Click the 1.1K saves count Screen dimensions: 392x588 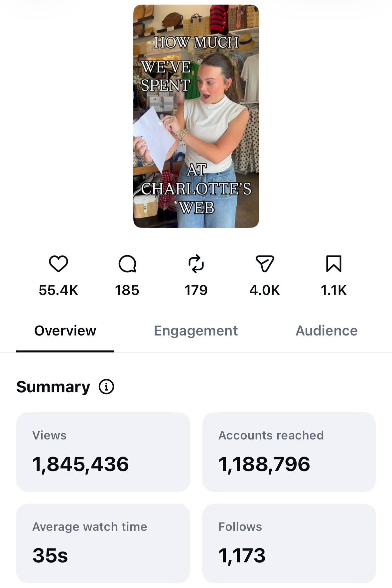pyautogui.click(x=334, y=290)
